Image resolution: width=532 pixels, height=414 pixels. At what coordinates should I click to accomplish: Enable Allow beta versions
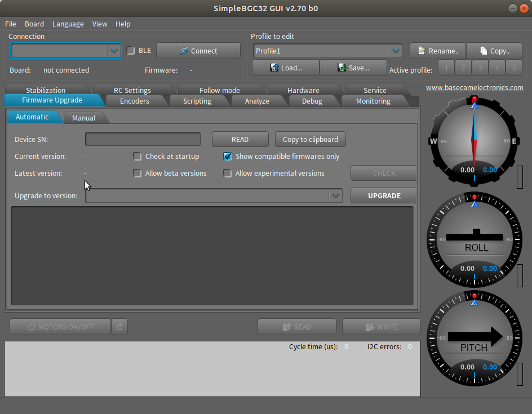coord(138,173)
